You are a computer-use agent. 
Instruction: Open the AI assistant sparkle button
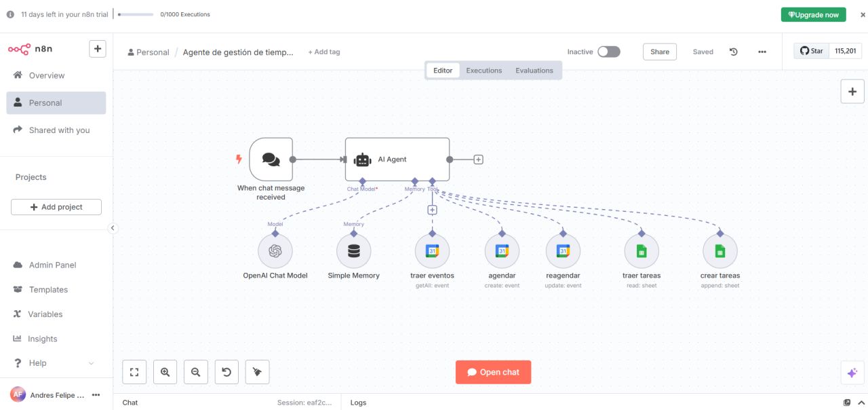[x=852, y=373]
